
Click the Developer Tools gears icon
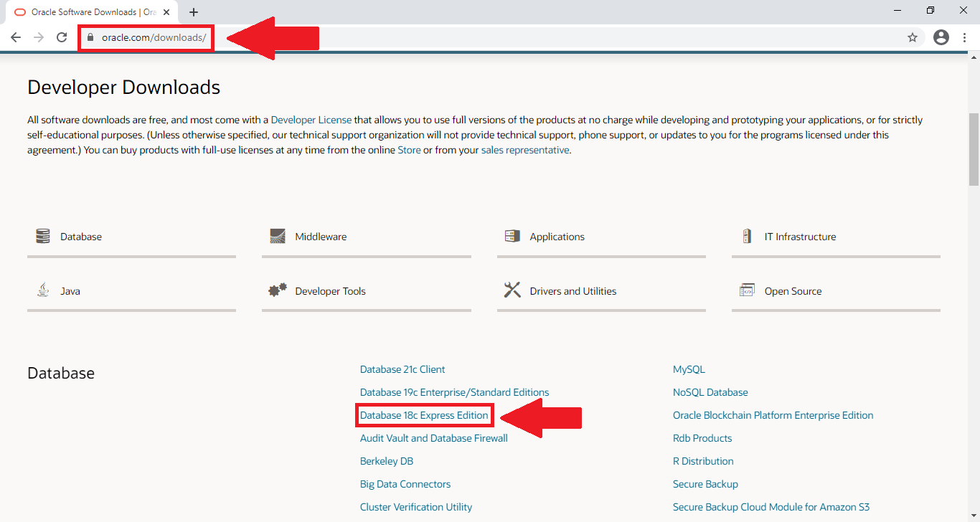click(x=278, y=290)
